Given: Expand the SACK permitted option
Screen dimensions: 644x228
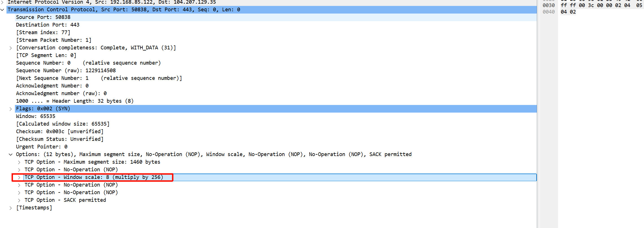Looking at the screenshot, I should (x=19, y=200).
